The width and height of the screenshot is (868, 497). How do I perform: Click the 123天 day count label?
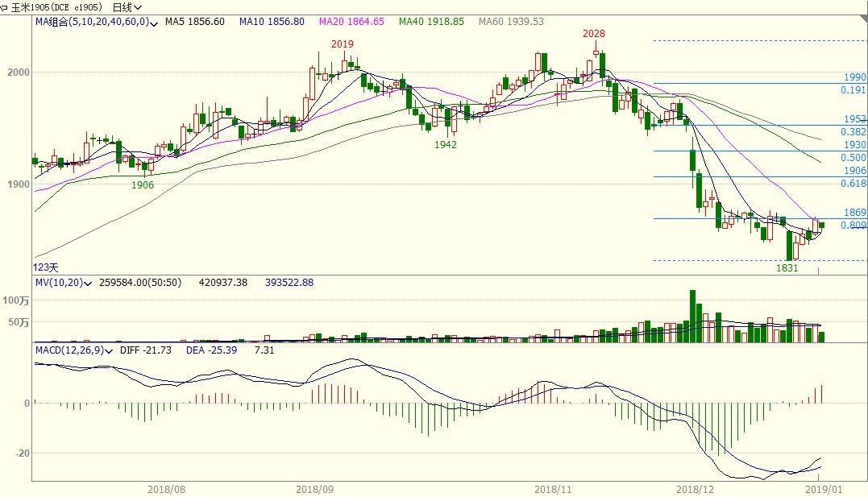click(x=46, y=267)
